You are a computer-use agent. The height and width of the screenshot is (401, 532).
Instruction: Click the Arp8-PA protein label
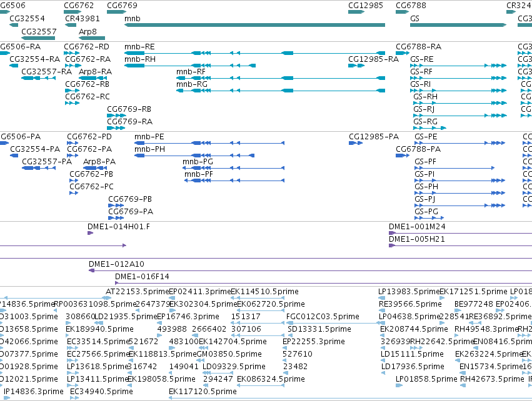tap(99, 162)
